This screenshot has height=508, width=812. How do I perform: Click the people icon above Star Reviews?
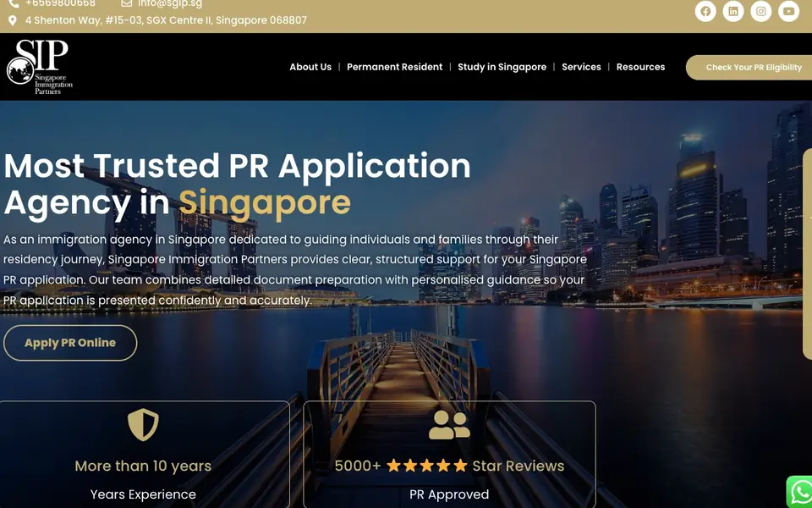tap(449, 425)
